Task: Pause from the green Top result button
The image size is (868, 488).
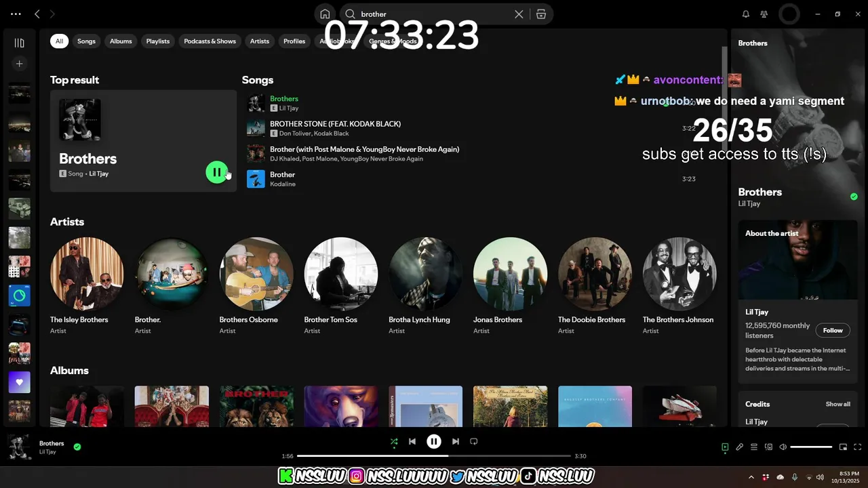Action: (x=217, y=172)
